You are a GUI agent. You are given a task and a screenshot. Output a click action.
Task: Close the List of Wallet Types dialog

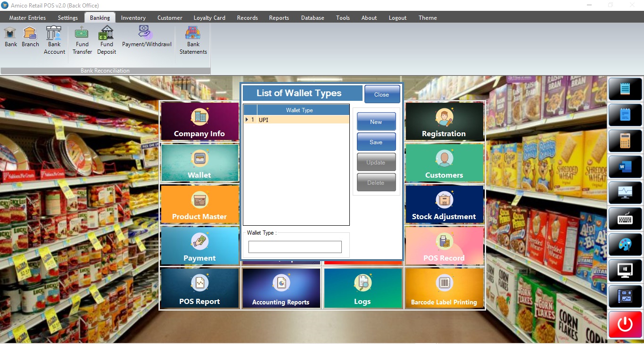381,94
